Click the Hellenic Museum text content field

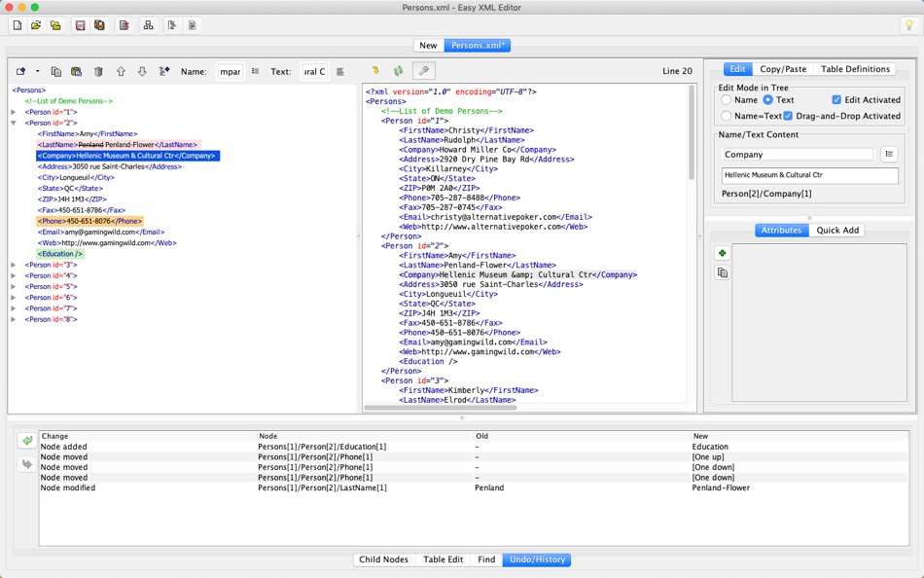tap(809, 175)
